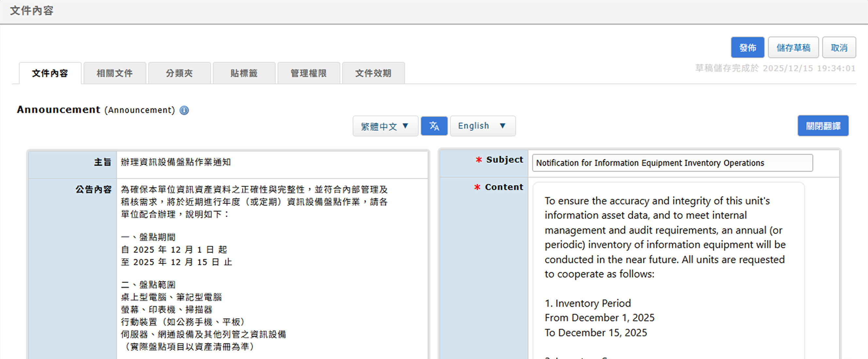Open the 繁體中文 source language dropdown

[385, 126]
